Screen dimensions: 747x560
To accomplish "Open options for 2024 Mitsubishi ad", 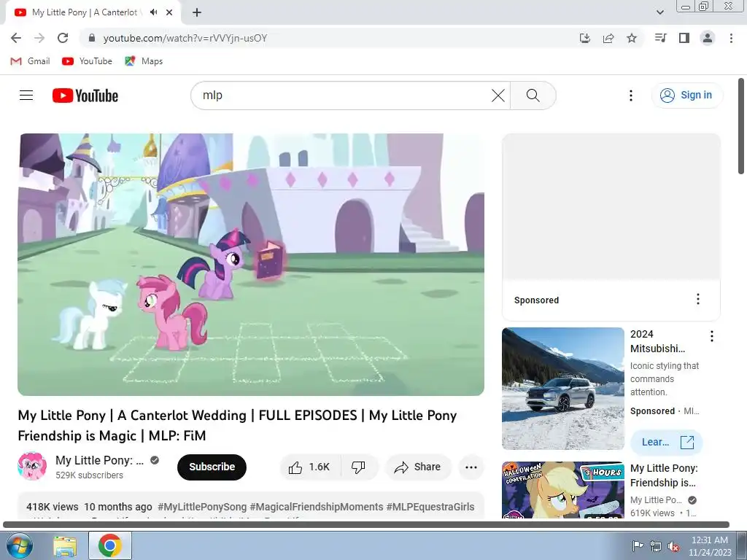I will pos(712,336).
